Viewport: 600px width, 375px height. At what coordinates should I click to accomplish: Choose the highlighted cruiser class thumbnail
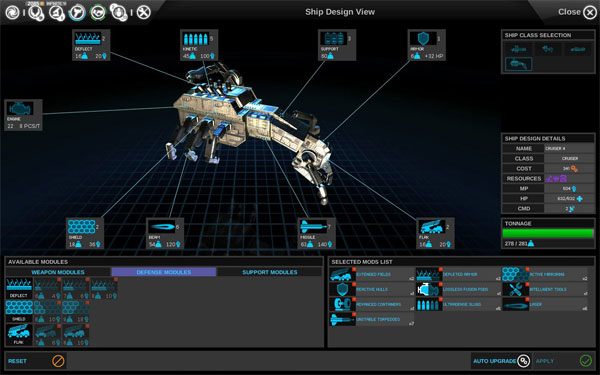point(518,64)
